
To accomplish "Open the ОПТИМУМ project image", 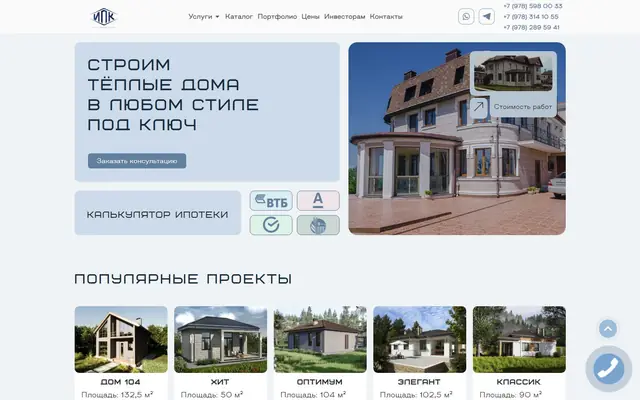I will [320, 340].
